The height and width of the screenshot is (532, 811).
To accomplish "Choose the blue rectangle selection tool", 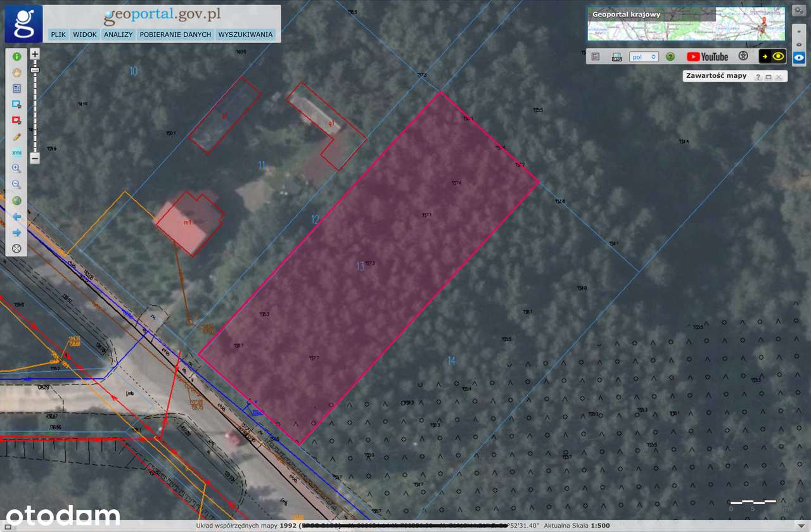I will click(x=16, y=104).
